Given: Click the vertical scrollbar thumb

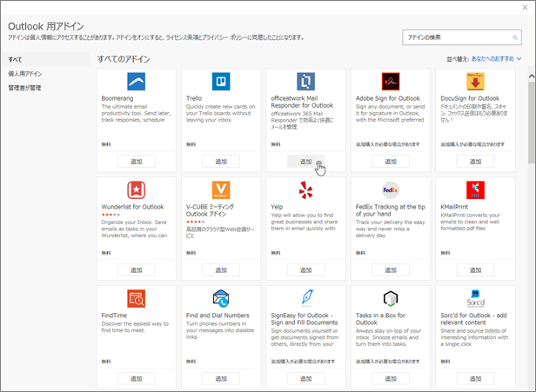Looking at the screenshot, I should [532, 123].
